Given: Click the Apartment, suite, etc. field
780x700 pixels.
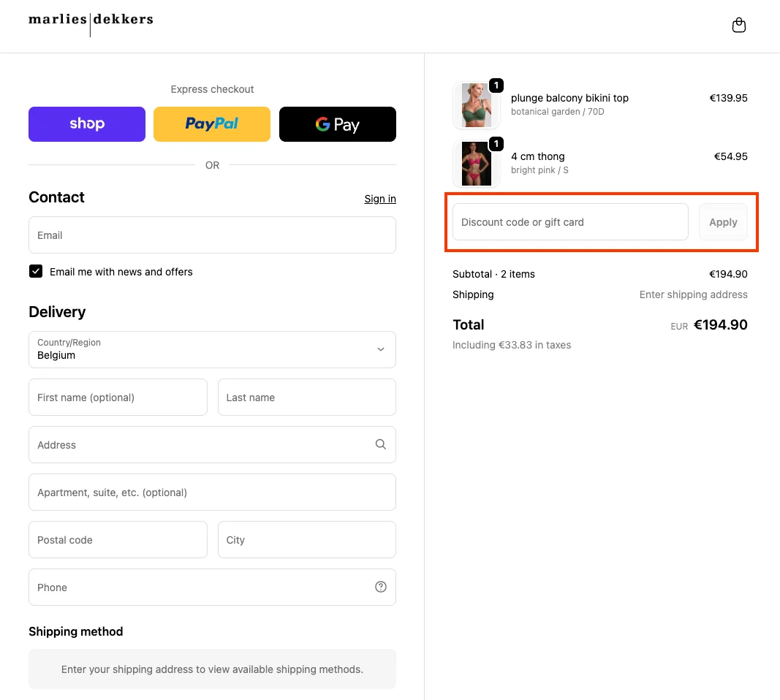Looking at the screenshot, I should click(x=213, y=492).
